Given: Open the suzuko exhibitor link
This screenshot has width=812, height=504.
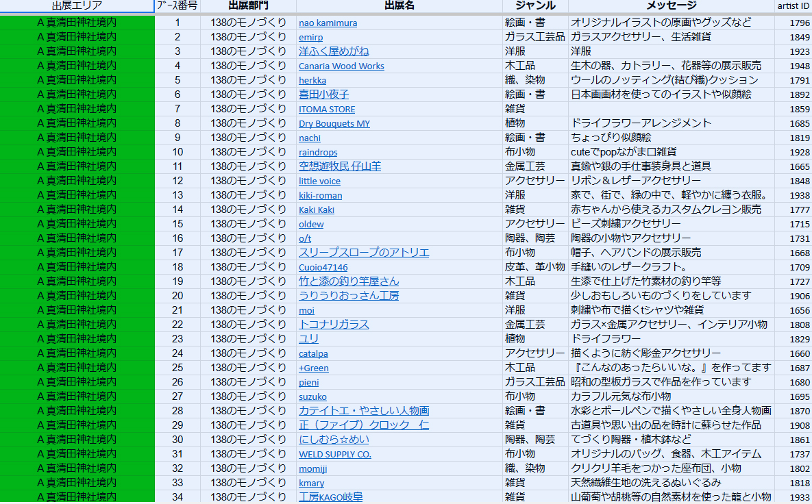Looking at the screenshot, I should point(312,396).
